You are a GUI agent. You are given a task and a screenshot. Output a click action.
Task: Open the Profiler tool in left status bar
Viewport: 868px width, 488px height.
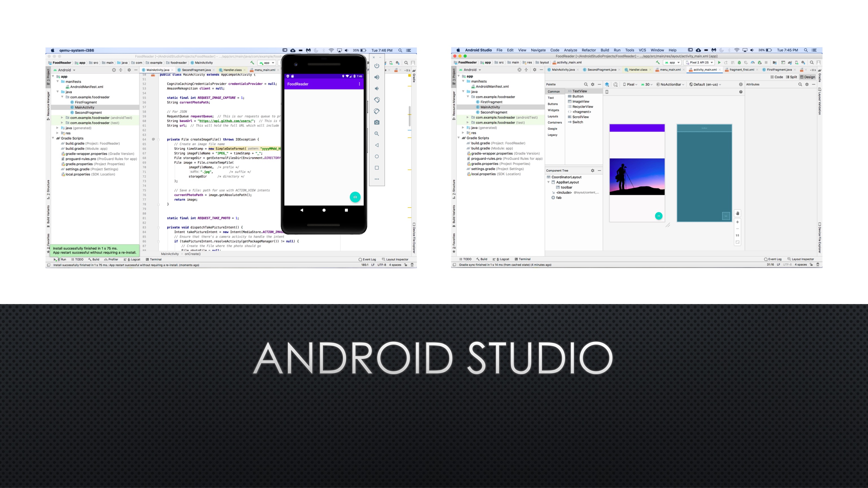coord(111,259)
